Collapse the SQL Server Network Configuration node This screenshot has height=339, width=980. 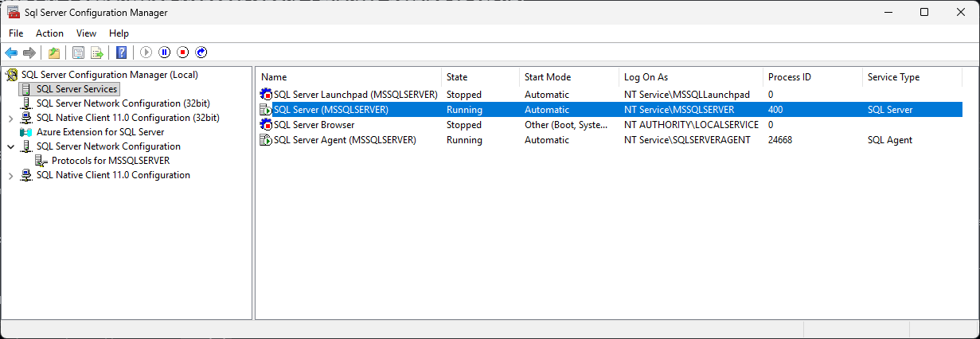coord(10,146)
